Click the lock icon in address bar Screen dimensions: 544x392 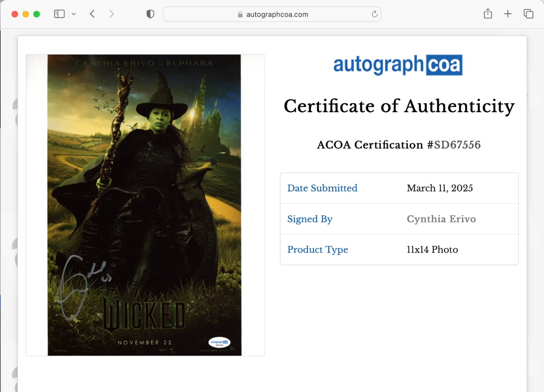click(240, 14)
